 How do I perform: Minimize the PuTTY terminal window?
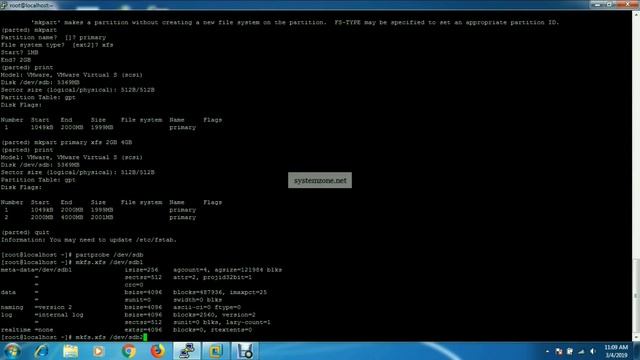598,4
